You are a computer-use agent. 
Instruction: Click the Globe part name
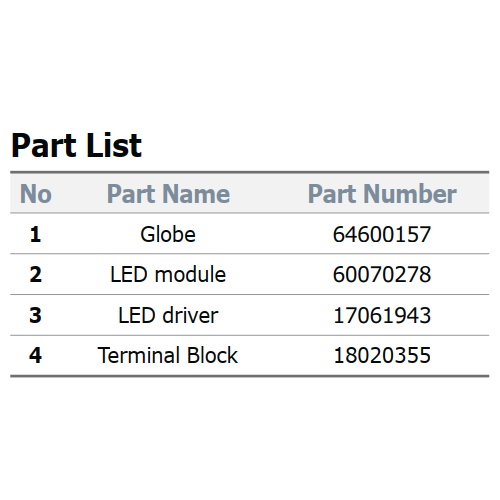click(x=168, y=234)
